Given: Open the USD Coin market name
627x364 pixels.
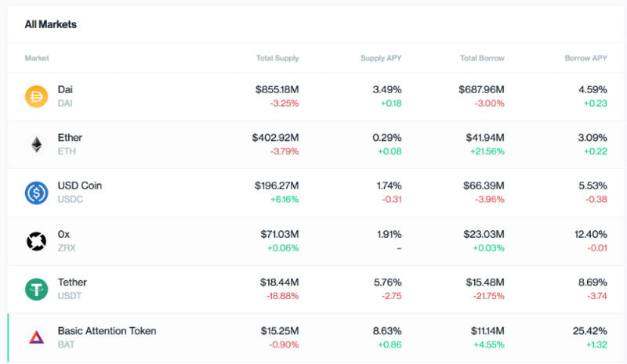Looking at the screenshot, I should tap(80, 186).
